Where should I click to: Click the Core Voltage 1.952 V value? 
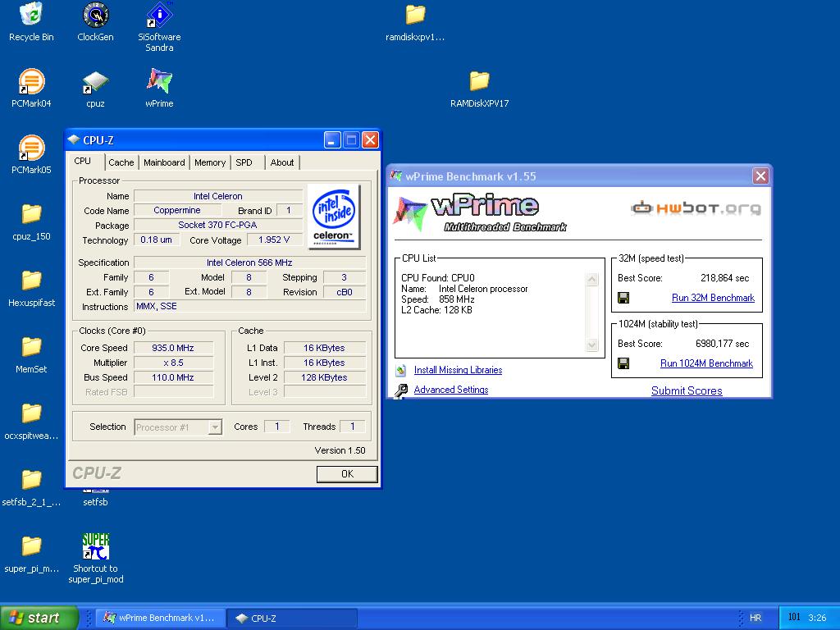coord(274,240)
